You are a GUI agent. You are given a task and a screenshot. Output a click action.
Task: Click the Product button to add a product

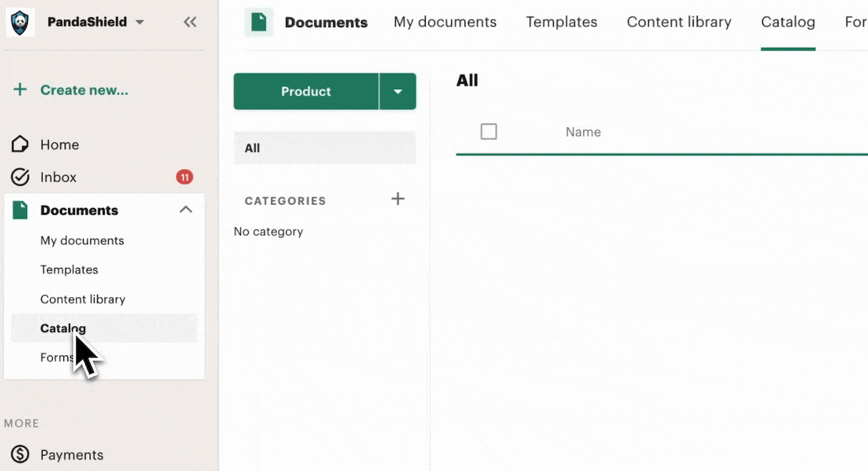(x=305, y=91)
